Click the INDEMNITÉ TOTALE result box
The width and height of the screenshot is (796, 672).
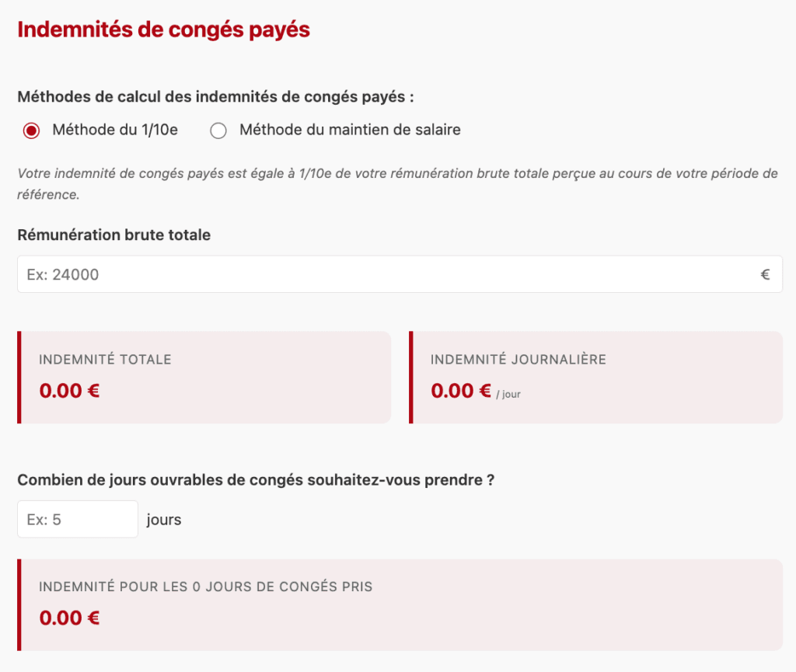[202, 377]
